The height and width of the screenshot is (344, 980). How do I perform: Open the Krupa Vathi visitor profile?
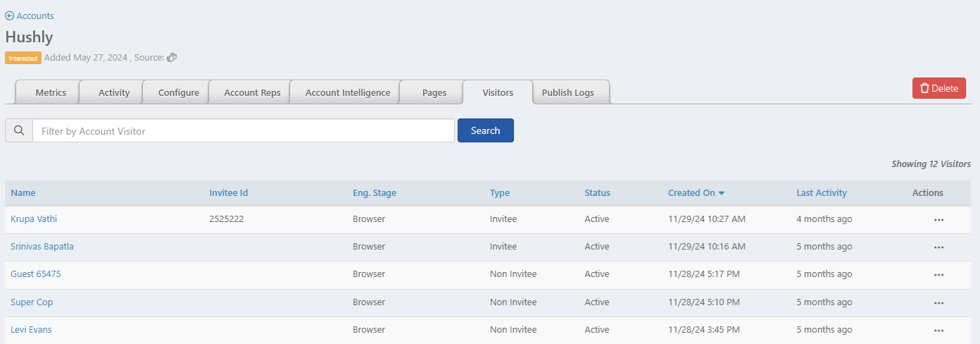(x=34, y=219)
